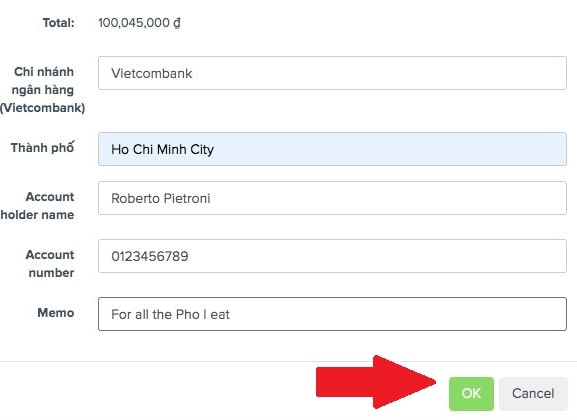Click the Account number label
Image resolution: width=577 pixels, height=420 pixels.
point(50,264)
